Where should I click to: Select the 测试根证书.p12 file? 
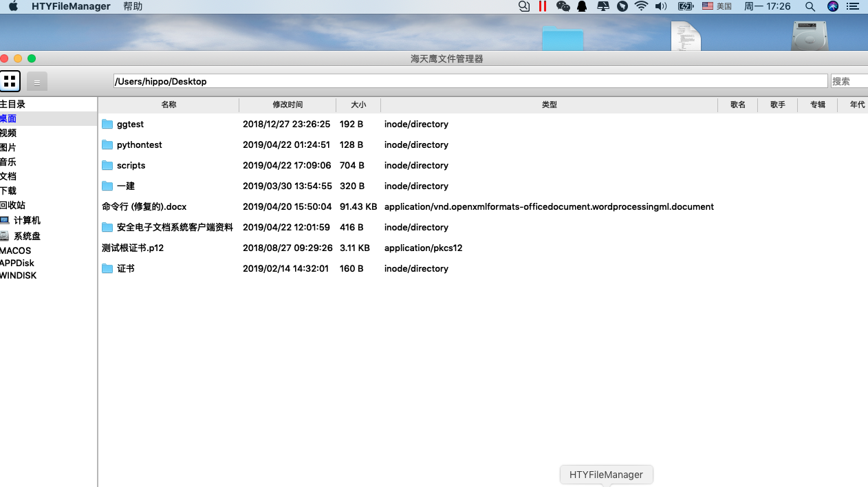tap(133, 248)
